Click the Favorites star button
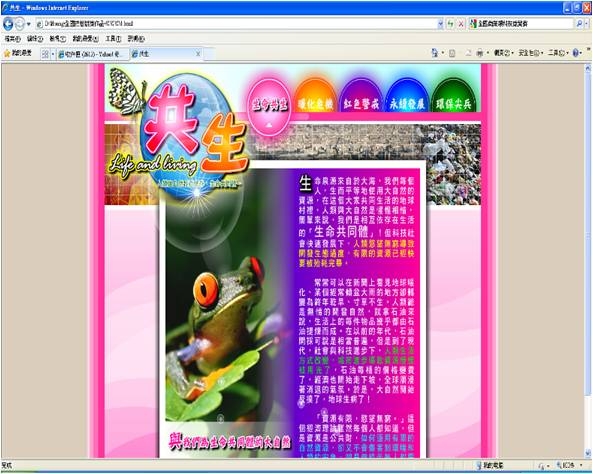This screenshot has width=593, height=474. click(17, 53)
